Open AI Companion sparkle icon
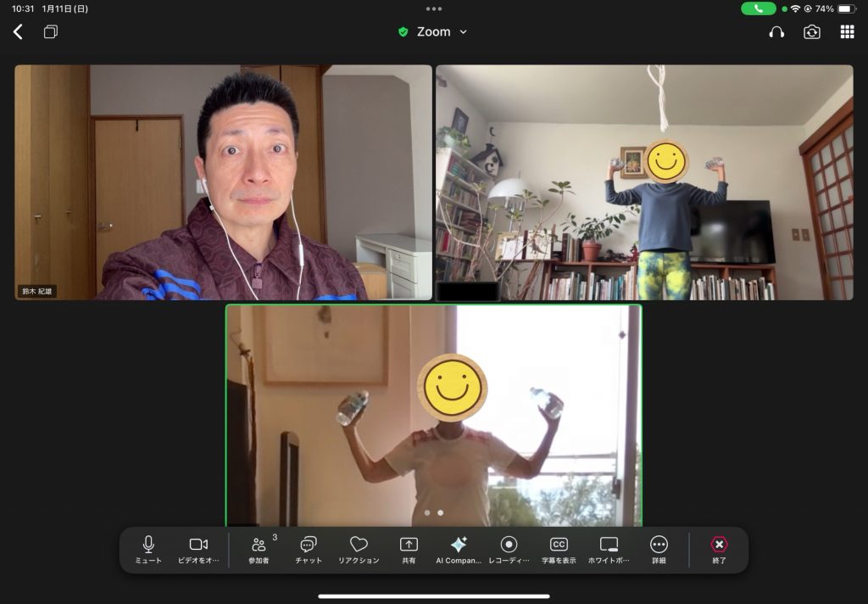868x604 pixels. tap(459, 549)
